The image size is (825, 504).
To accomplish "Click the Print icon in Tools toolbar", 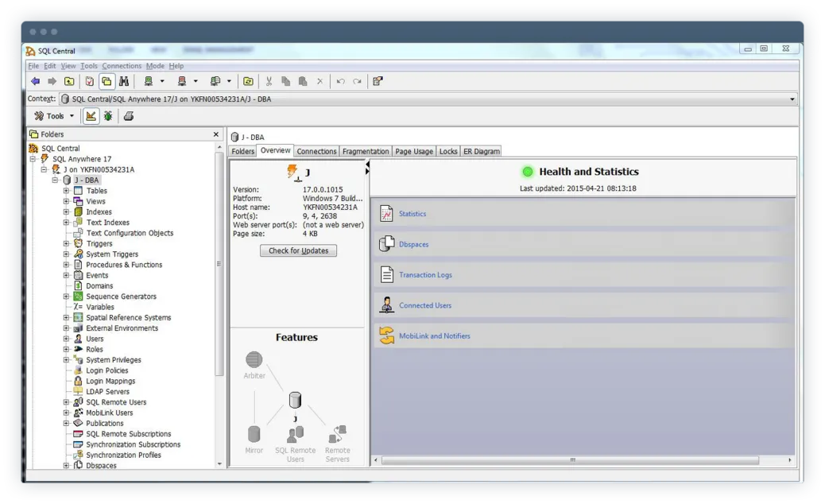I will click(x=127, y=115).
